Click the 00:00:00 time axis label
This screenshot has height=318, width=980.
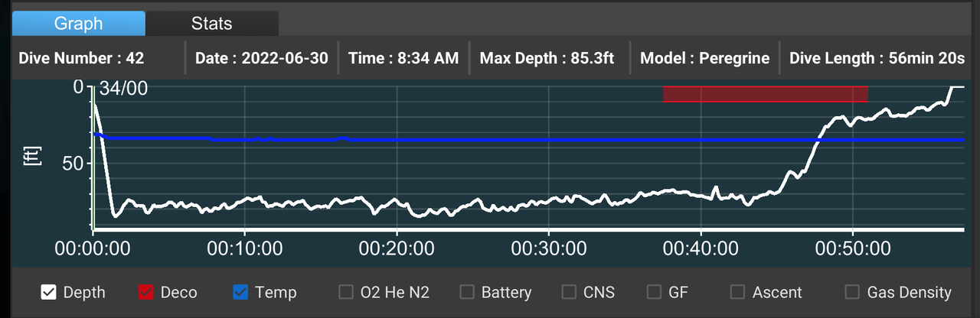tap(92, 248)
